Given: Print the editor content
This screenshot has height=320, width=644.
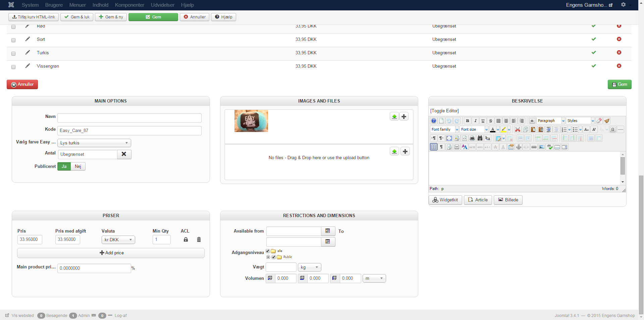Looking at the screenshot, I should tap(472, 138).
